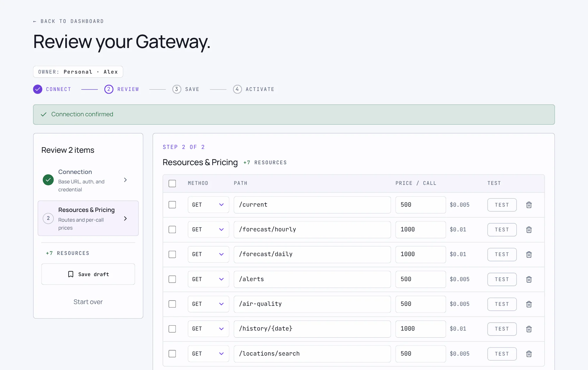588x370 pixels.
Task: Click the step 4 Activate circle icon
Action: [x=237, y=89]
